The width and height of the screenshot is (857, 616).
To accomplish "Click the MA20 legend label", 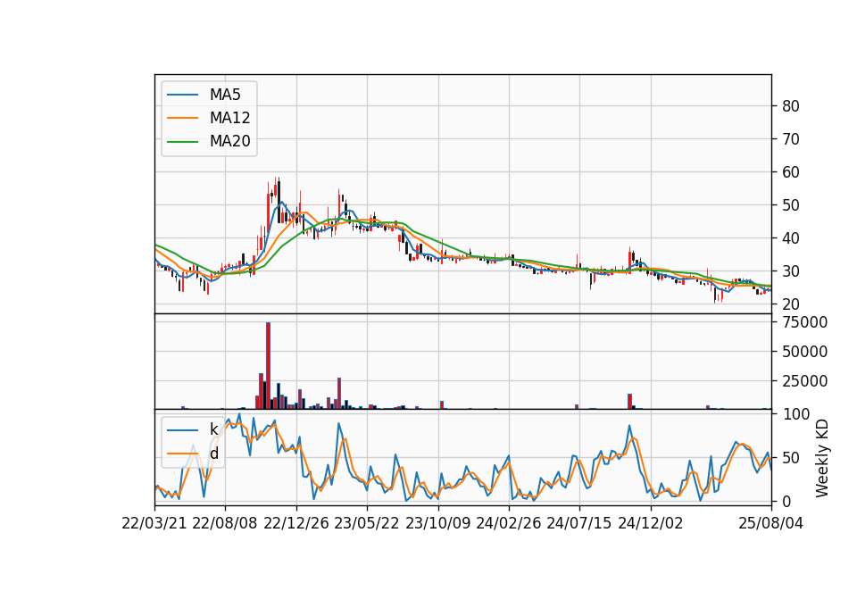I will (229, 141).
